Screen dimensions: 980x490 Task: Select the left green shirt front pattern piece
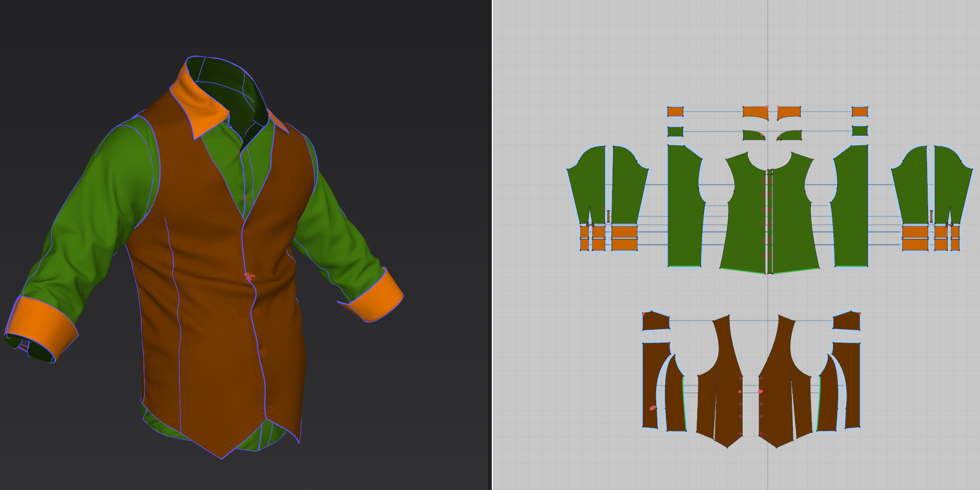tap(745, 216)
